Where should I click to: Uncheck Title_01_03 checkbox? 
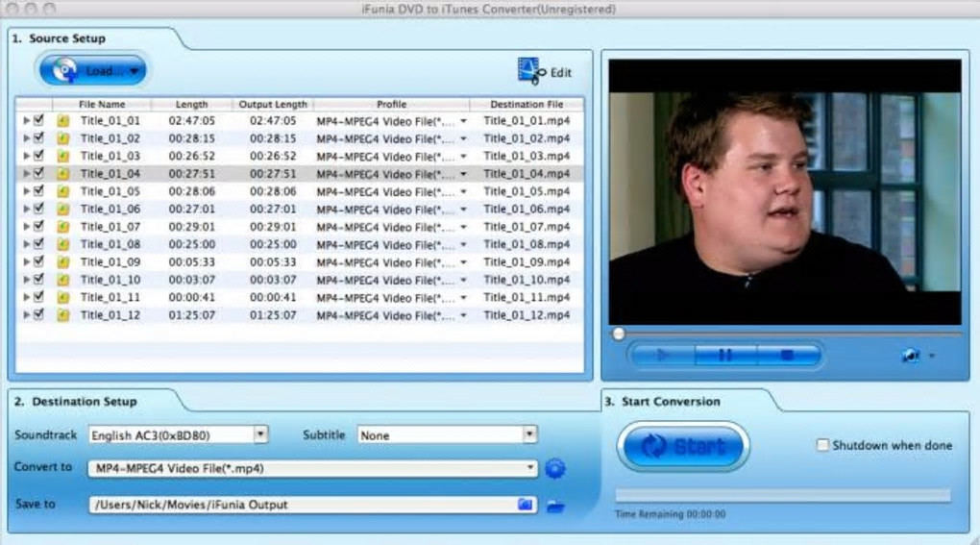click(x=38, y=155)
